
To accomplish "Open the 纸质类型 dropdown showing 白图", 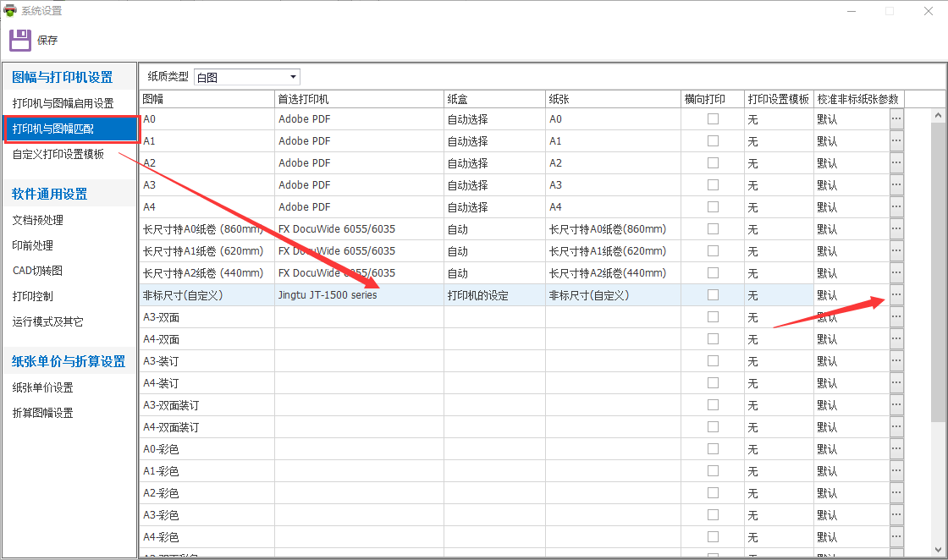I will [x=246, y=77].
